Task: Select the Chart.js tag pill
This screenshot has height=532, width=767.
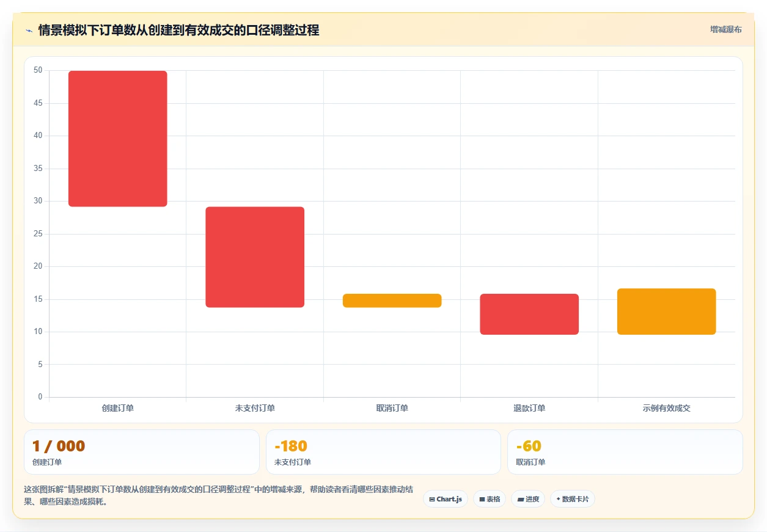Action: pos(446,499)
